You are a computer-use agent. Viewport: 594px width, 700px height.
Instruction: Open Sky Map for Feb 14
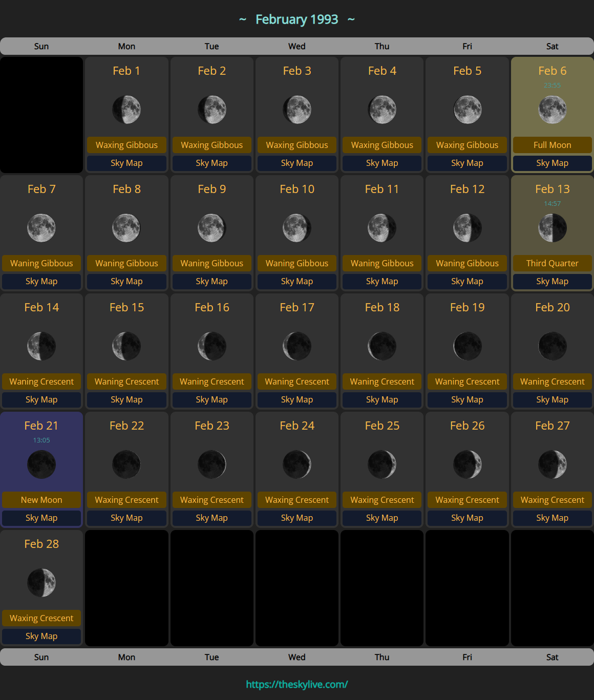pyautogui.click(x=41, y=399)
